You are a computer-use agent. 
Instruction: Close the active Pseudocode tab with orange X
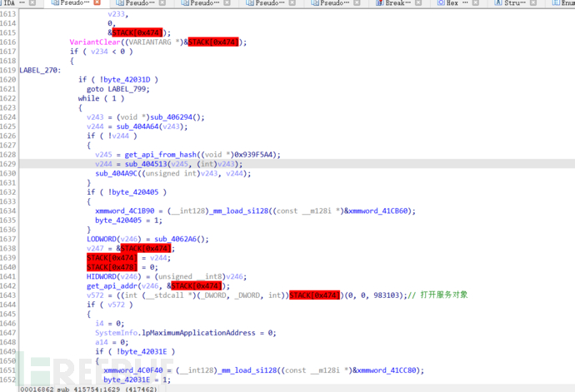(x=97, y=2)
